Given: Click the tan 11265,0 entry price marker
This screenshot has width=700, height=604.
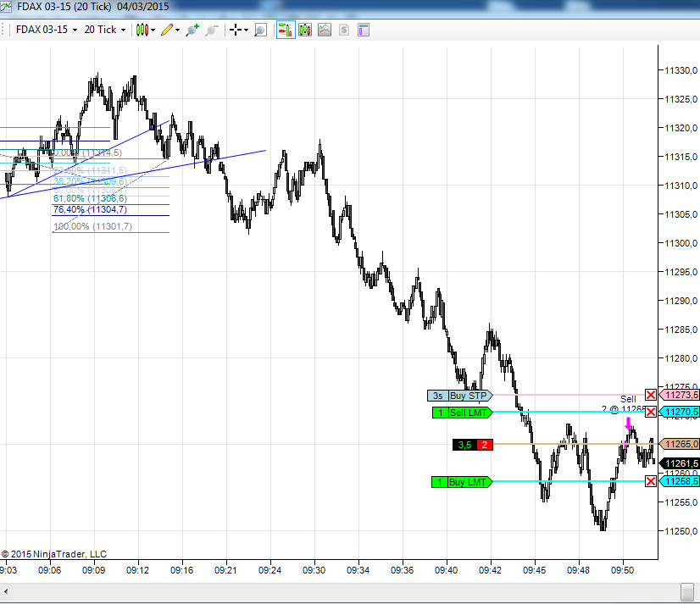Looking at the screenshot, I should coord(680,444).
